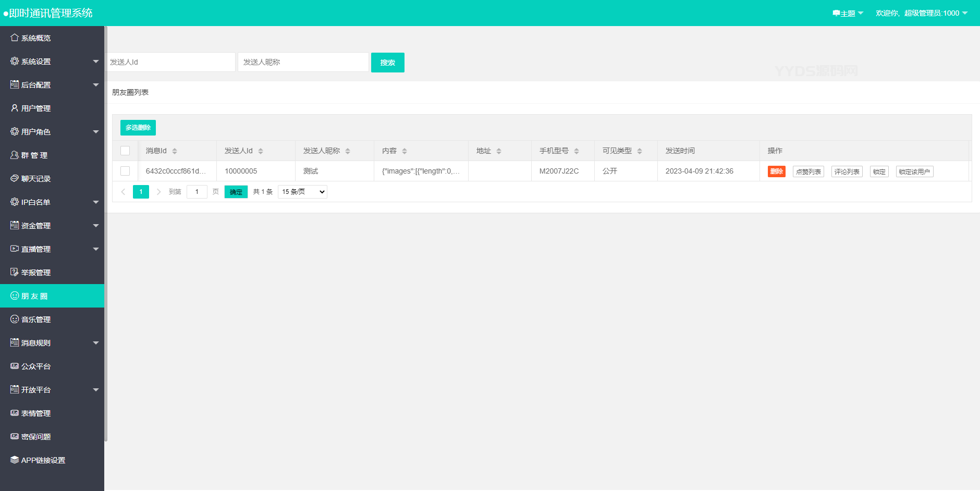Toggle the select-all checkbox in table header
The width and height of the screenshot is (980, 491).
coord(125,150)
